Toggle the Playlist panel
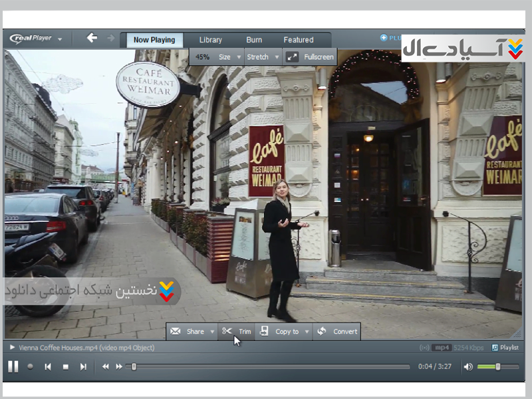532x399 pixels. tap(505, 348)
